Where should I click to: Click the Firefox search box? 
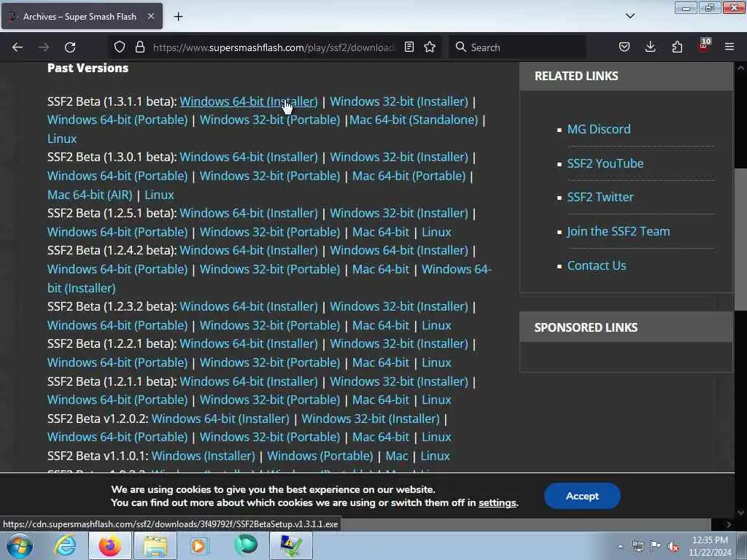517,47
